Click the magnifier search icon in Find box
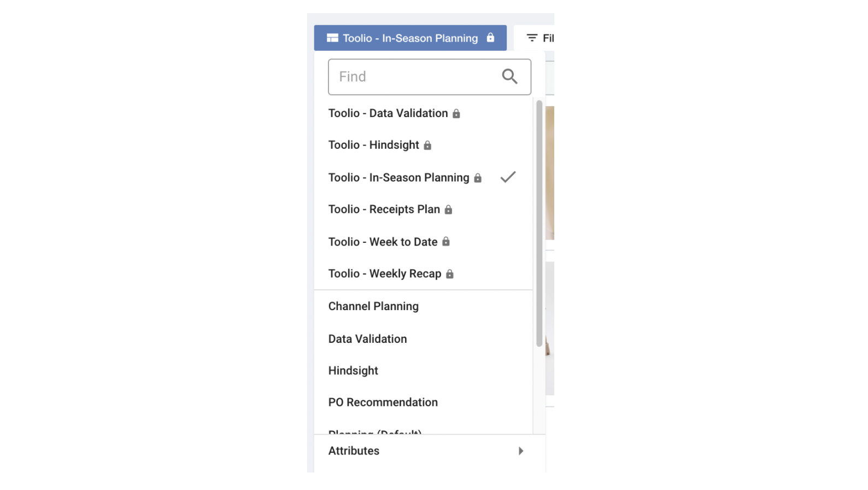The width and height of the screenshot is (868, 490). tap(509, 77)
